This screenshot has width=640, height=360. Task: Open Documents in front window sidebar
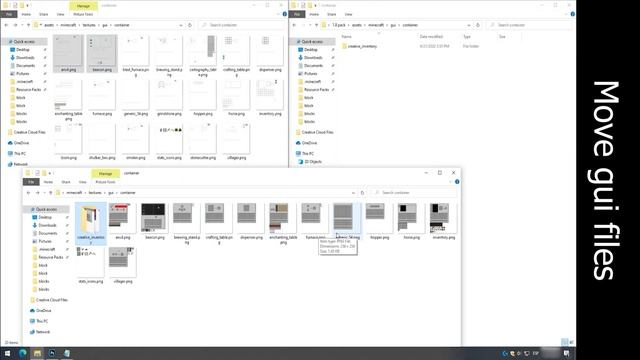48,233
